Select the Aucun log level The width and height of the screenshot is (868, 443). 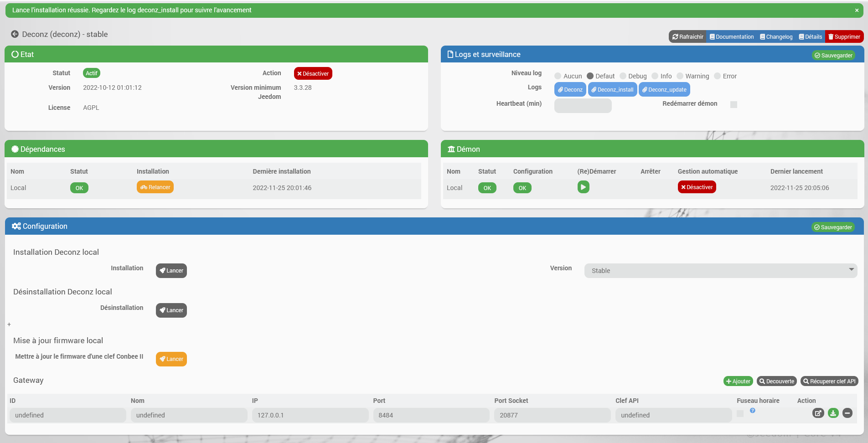[x=558, y=76]
